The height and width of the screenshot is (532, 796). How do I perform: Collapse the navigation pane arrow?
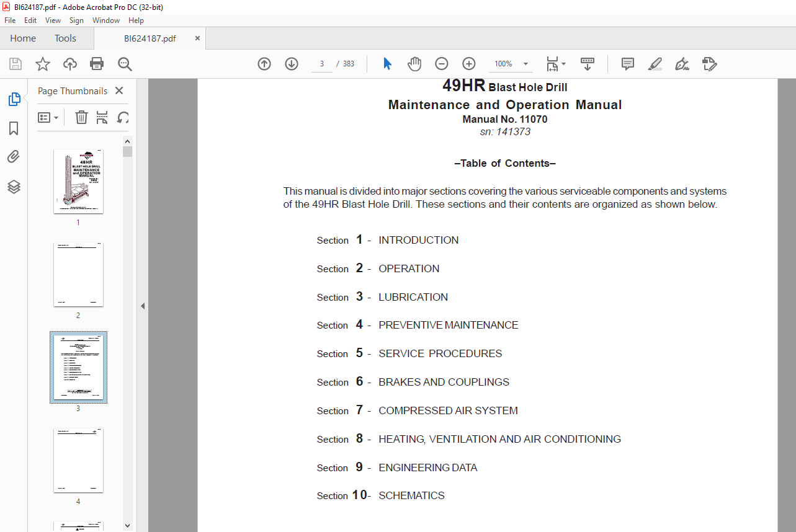pyautogui.click(x=142, y=306)
